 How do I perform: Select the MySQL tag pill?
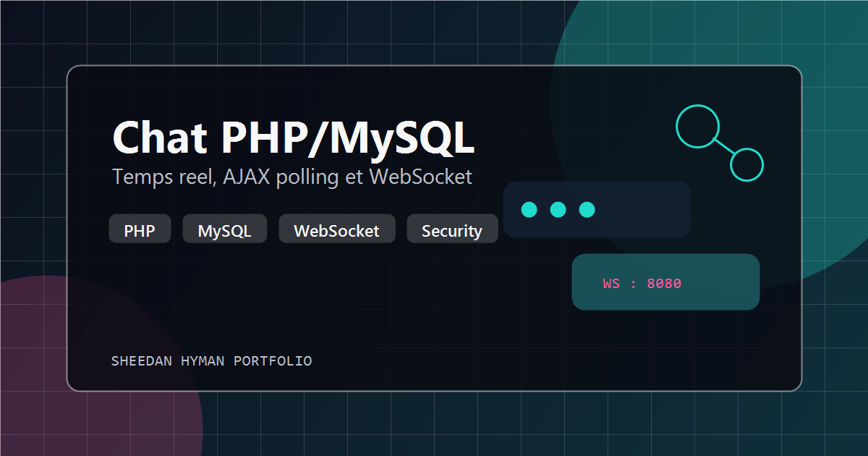(225, 229)
